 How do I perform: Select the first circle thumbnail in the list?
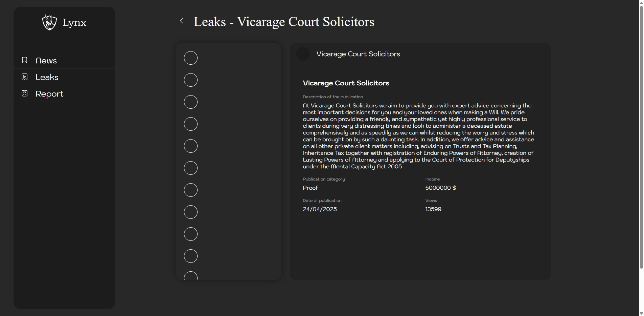click(191, 58)
